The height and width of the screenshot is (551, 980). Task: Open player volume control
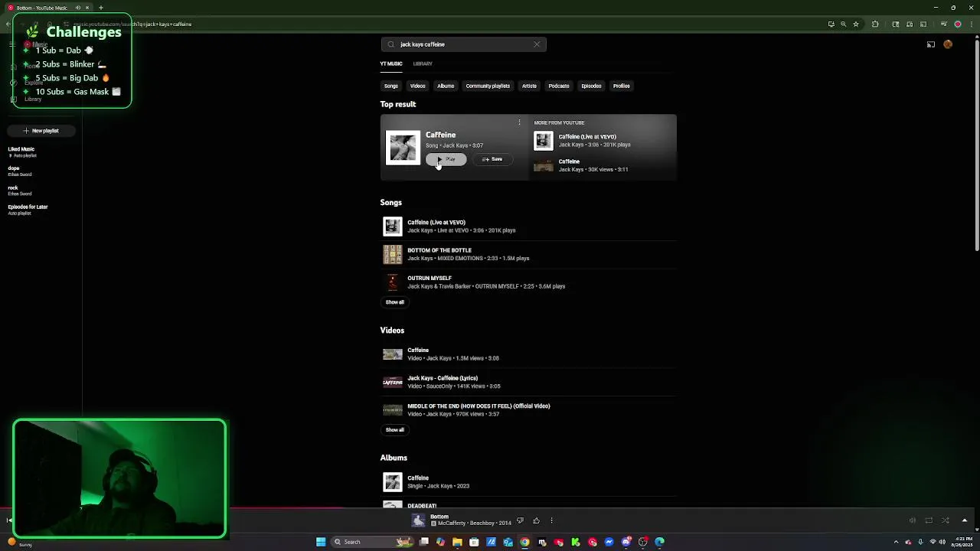(x=912, y=520)
